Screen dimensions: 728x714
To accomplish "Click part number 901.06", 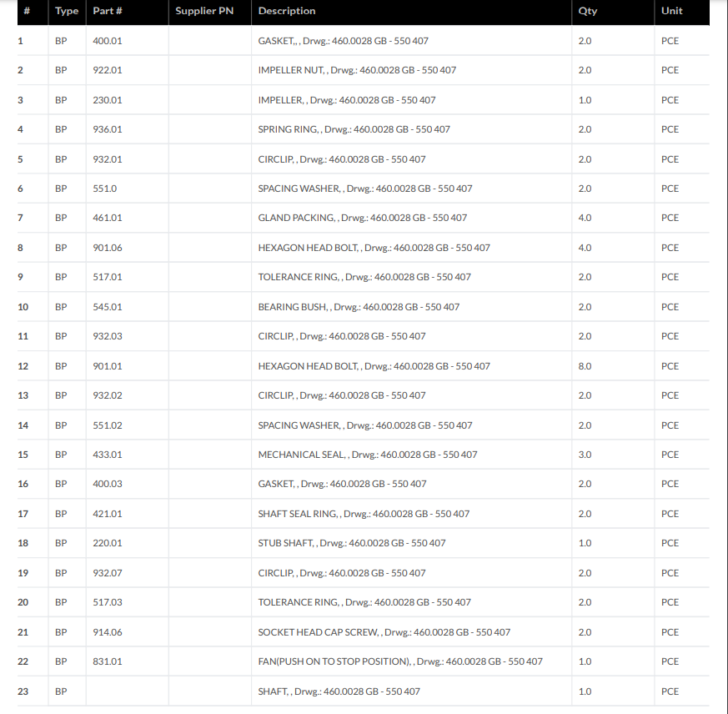I will click(x=108, y=248).
